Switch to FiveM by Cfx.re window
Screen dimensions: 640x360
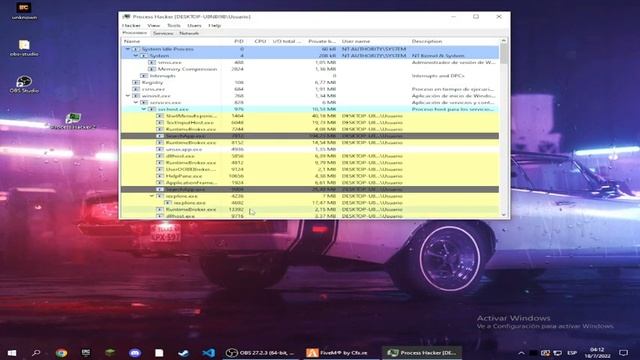pyautogui.click(x=340, y=353)
